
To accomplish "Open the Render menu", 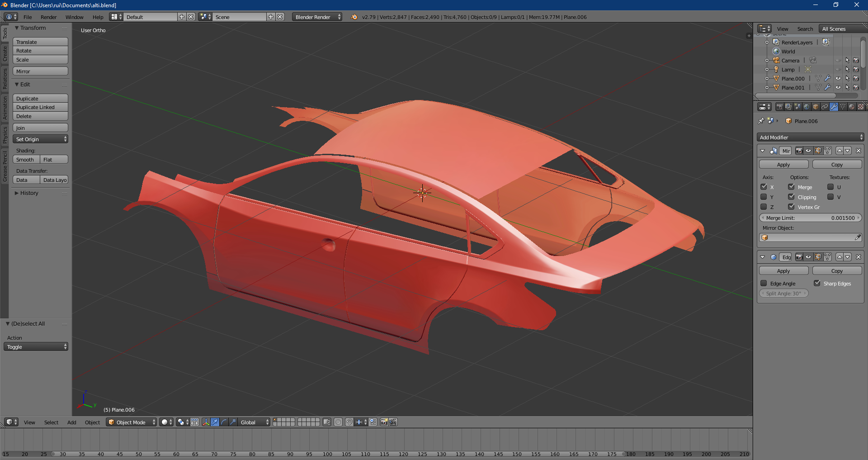I will (x=48, y=17).
